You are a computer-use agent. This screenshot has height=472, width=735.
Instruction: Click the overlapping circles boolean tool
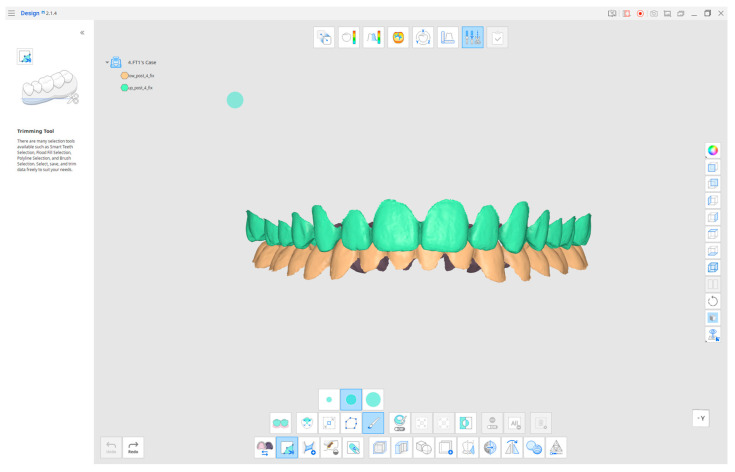pyautogui.click(x=534, y=448)
